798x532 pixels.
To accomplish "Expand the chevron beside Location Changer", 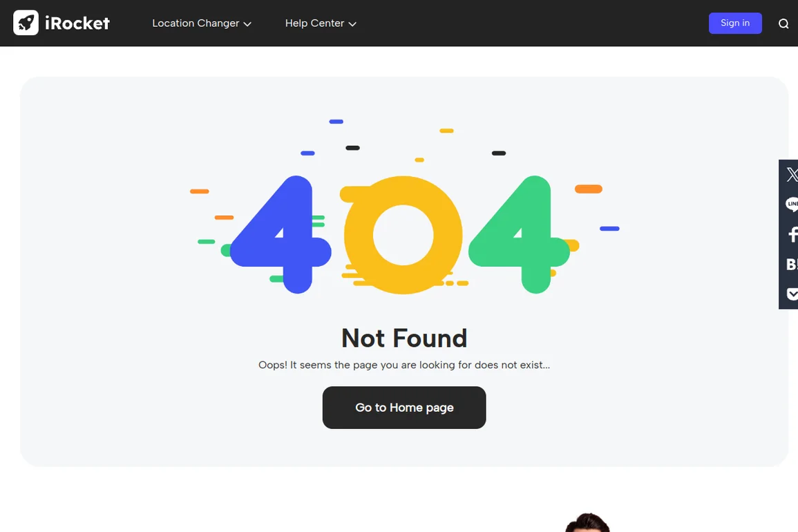I will (x=247, y=24).
